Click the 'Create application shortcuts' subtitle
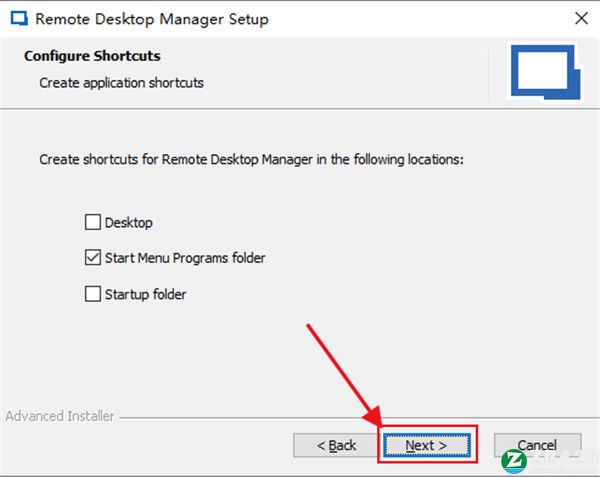 point(121,83)
